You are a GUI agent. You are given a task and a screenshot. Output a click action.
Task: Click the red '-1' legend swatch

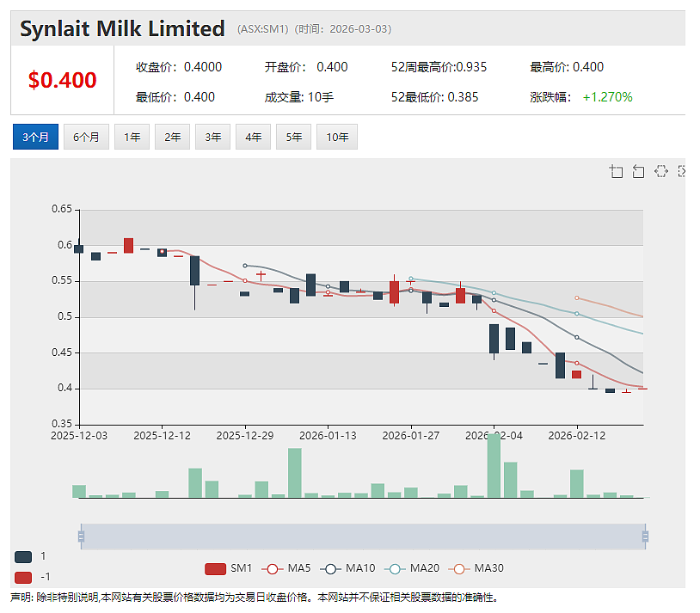[x=23, y=577]
